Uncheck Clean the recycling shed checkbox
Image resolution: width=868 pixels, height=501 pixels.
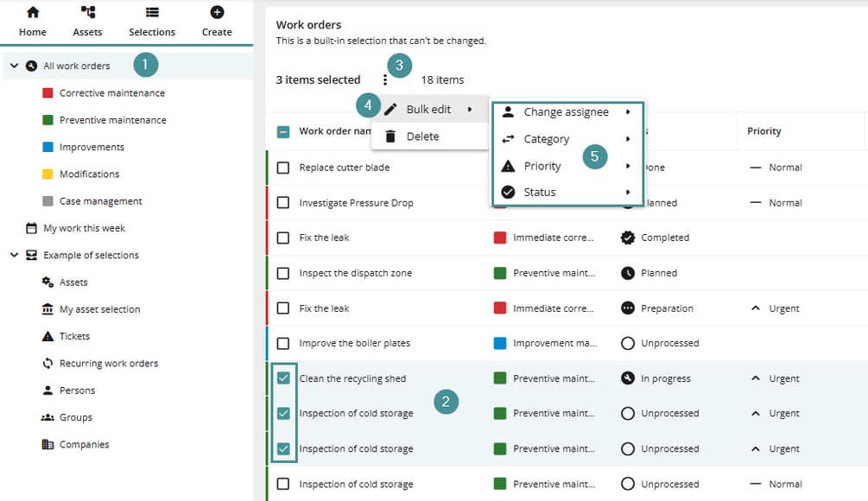coord(283,378)
